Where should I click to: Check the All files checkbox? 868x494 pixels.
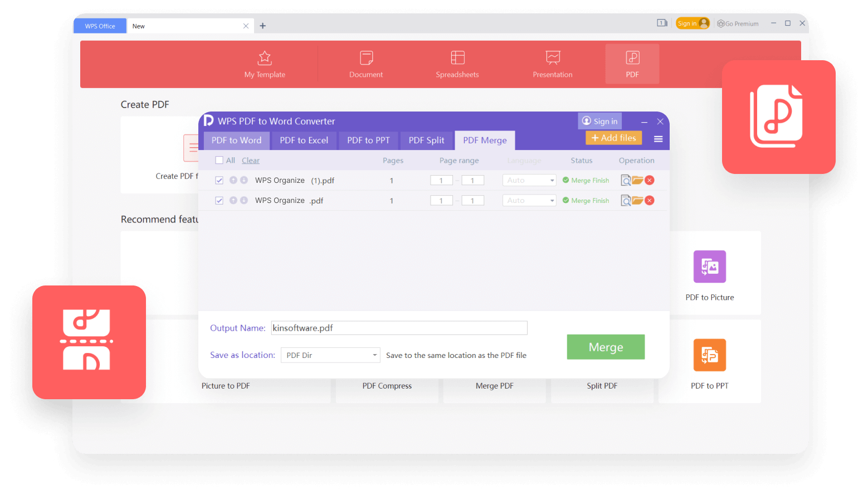click(x=220, y=161)
